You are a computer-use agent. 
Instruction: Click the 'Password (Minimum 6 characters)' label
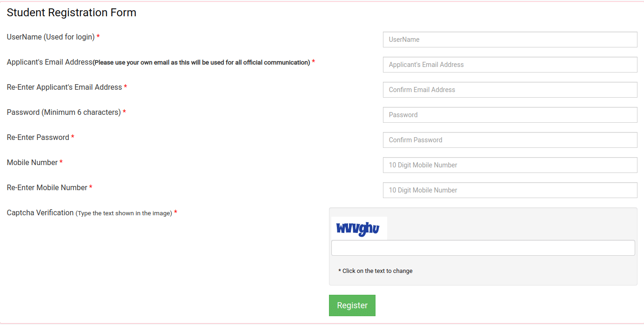click(x=64, y=113)
